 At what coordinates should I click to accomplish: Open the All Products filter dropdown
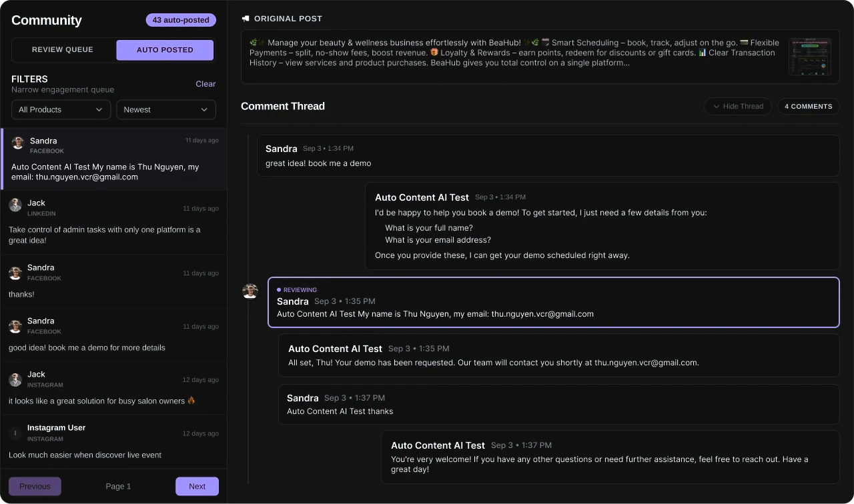pyautogui.click(x=61, y=109)
